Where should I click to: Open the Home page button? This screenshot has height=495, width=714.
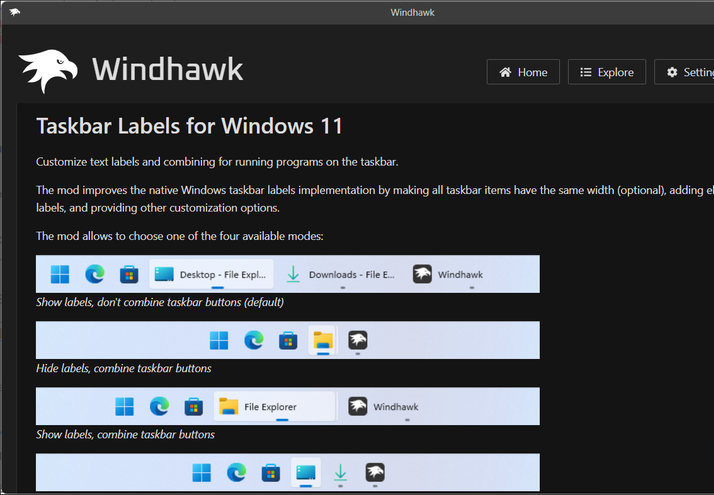point(523,72)
